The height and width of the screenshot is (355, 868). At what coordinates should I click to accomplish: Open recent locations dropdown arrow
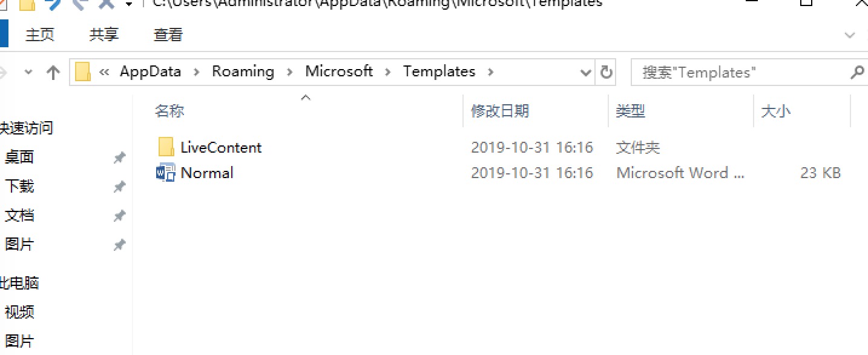28,72
